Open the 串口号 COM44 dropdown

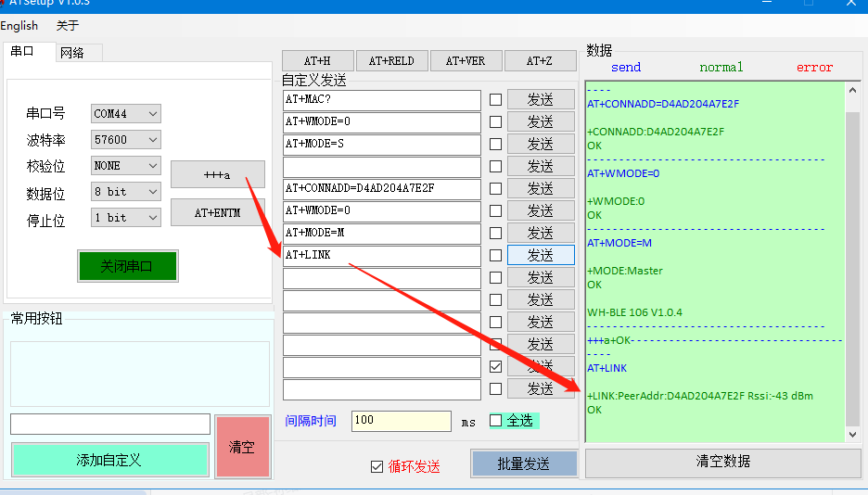[126, 114]
